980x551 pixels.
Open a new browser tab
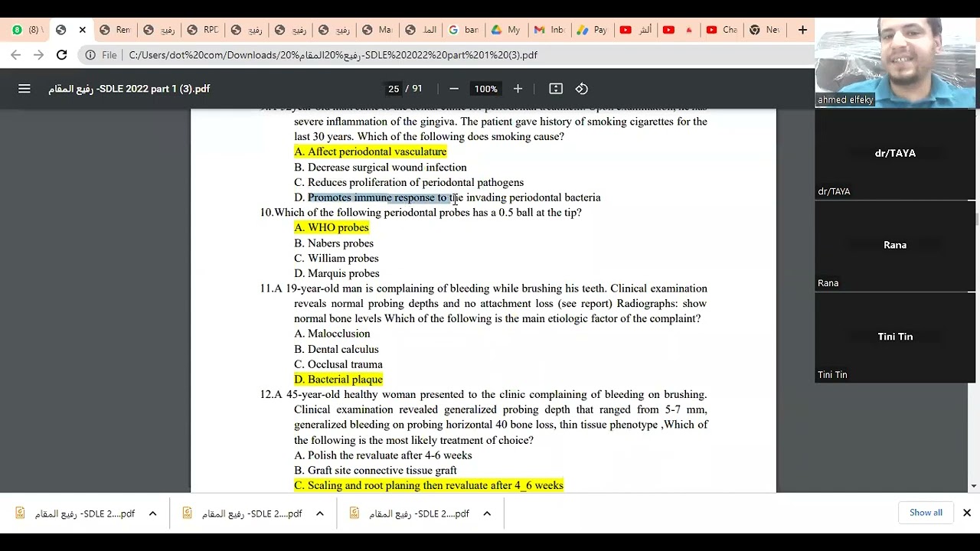[x=802, y=30]
